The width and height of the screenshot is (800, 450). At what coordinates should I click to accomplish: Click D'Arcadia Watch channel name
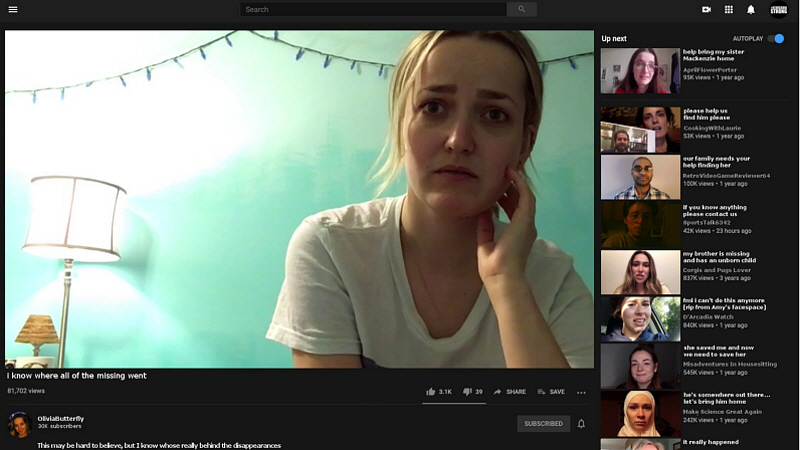708,317
